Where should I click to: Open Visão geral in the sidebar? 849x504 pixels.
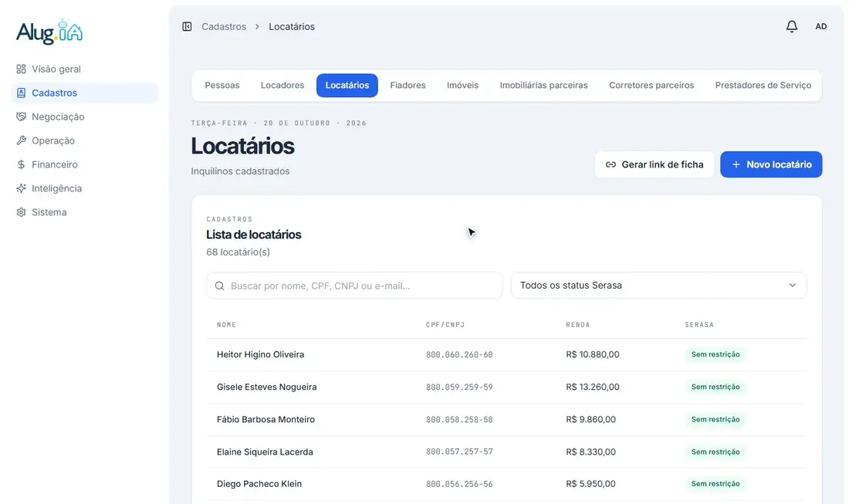click(x=85, y=69)
